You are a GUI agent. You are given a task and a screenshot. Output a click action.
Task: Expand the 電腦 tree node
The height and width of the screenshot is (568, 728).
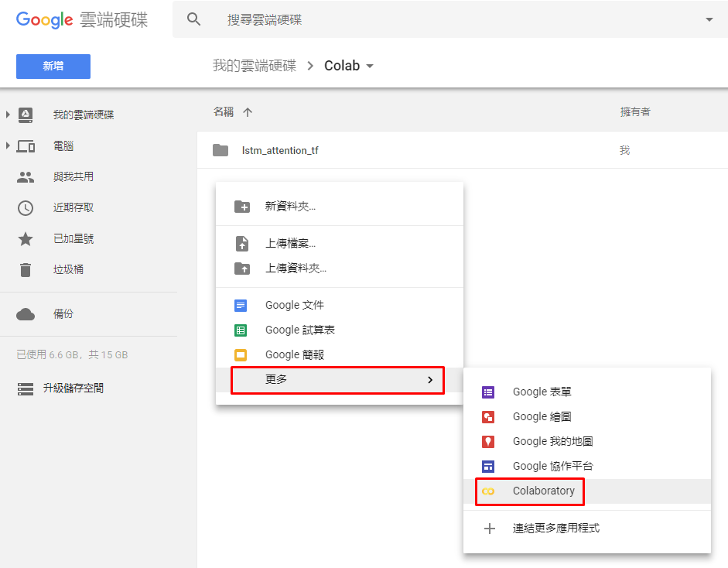[x=8, y=145]
